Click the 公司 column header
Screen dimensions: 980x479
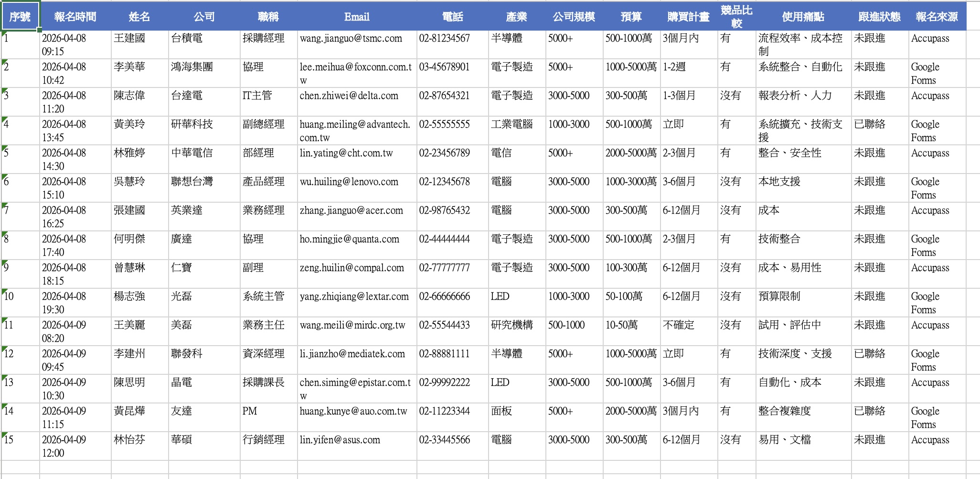coord(204,16)
